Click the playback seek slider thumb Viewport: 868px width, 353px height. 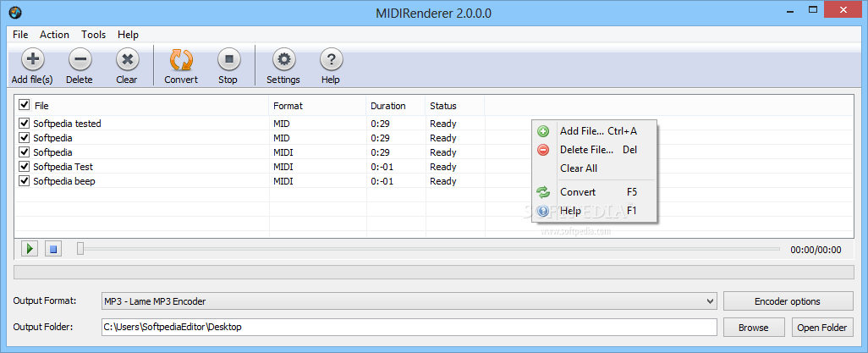[80, 249]
